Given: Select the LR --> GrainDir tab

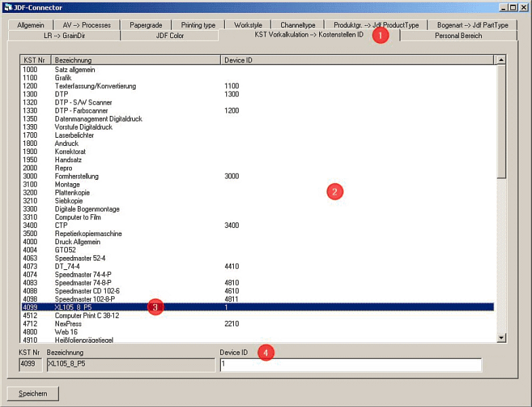Looking at the screenshot, I should click(x=64, y=35).
